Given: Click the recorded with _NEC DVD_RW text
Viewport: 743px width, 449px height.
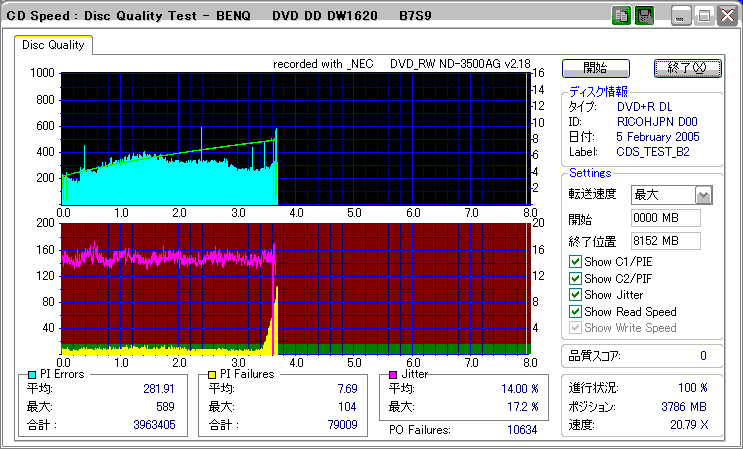Looking at the screenshot, I should click(x=402, y=64).
